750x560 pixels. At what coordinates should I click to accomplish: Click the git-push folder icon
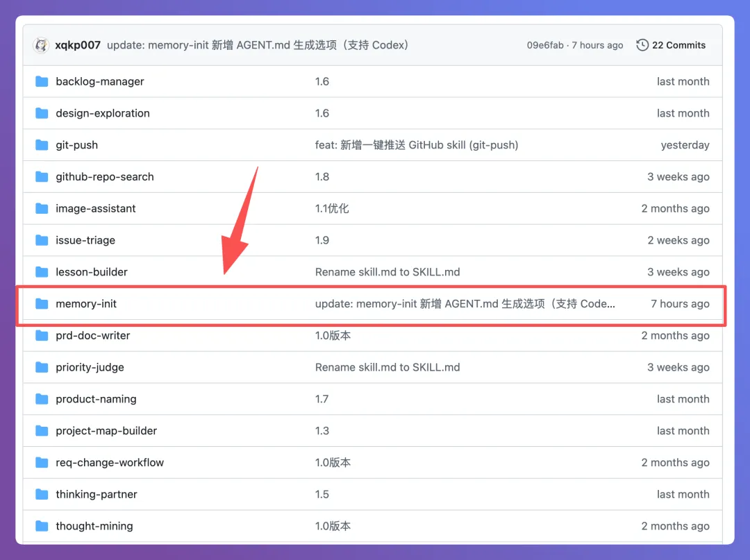pyautogui.click(x=42, y=145)
